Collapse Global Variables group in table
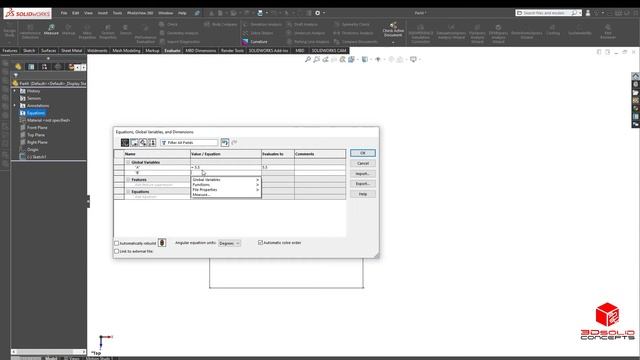640x360 pixels. point(128,162)
